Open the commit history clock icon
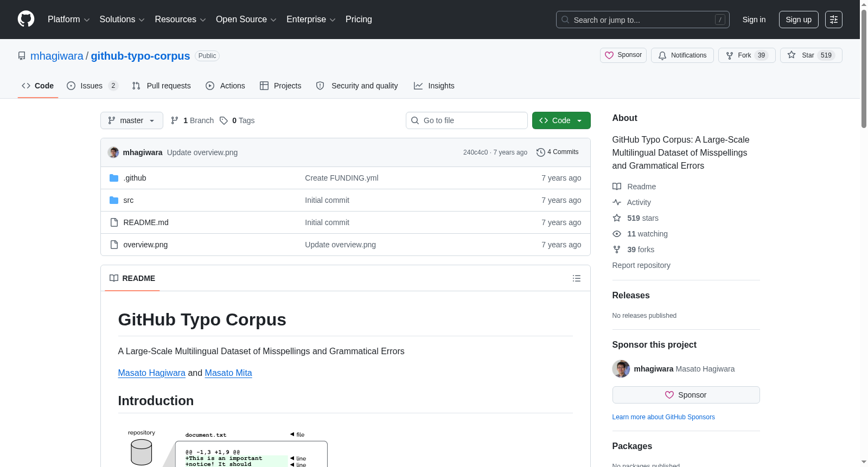 540,152
